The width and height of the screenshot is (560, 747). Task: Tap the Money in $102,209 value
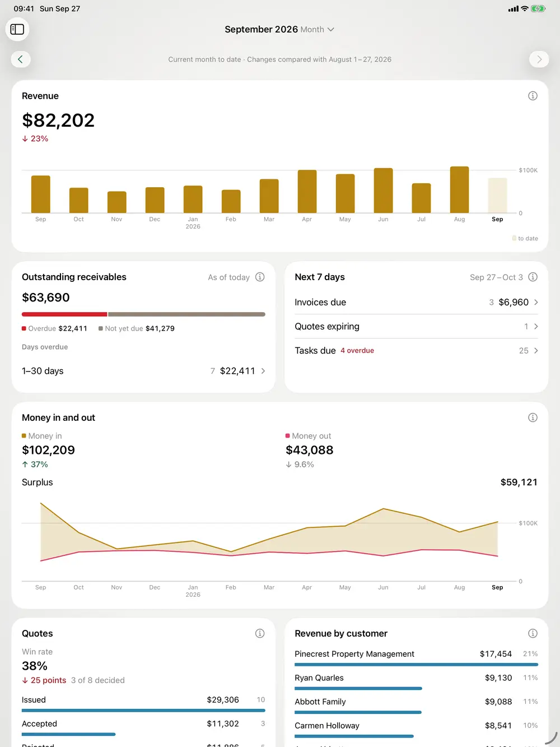(x=48, y=450)
